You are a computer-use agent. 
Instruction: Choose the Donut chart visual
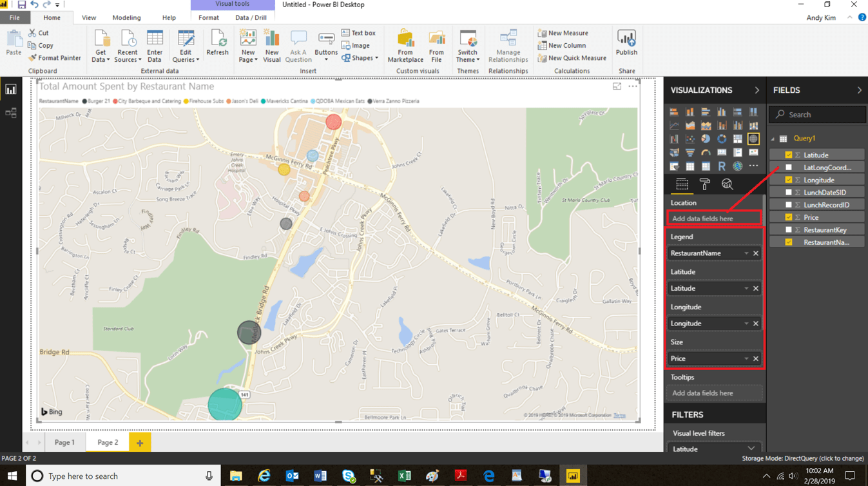[x=722, y=139]
